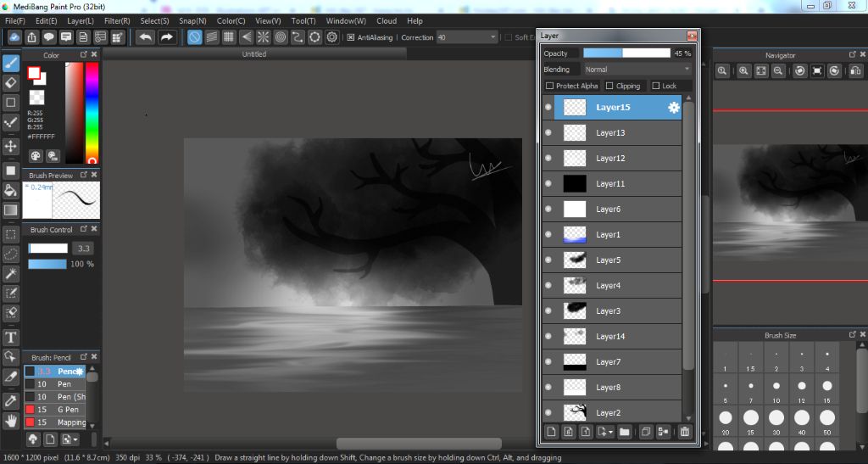Screen dimensions: 868x464
Task: Open color palette icon in Color panel
Action: (x=36, y=156)
